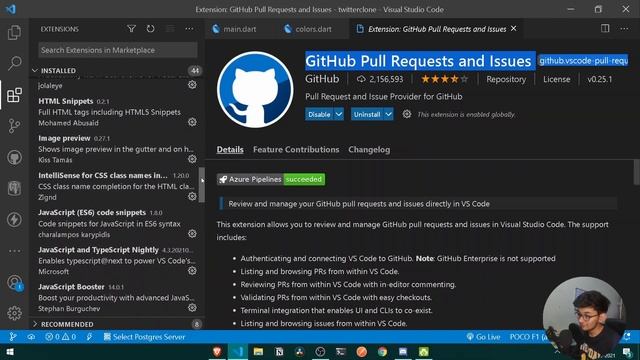Select the Image preview extension entry
The image size is (640, 360).
click(117, 149)
